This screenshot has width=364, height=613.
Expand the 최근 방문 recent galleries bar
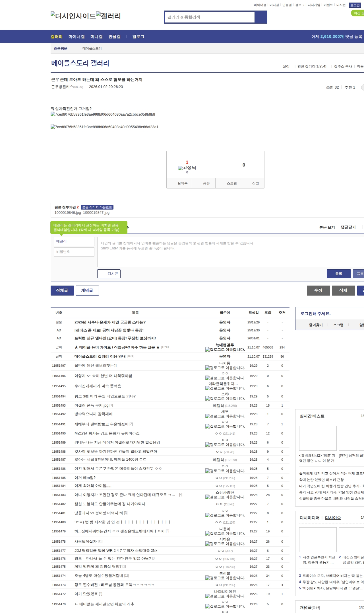point(61,49)
